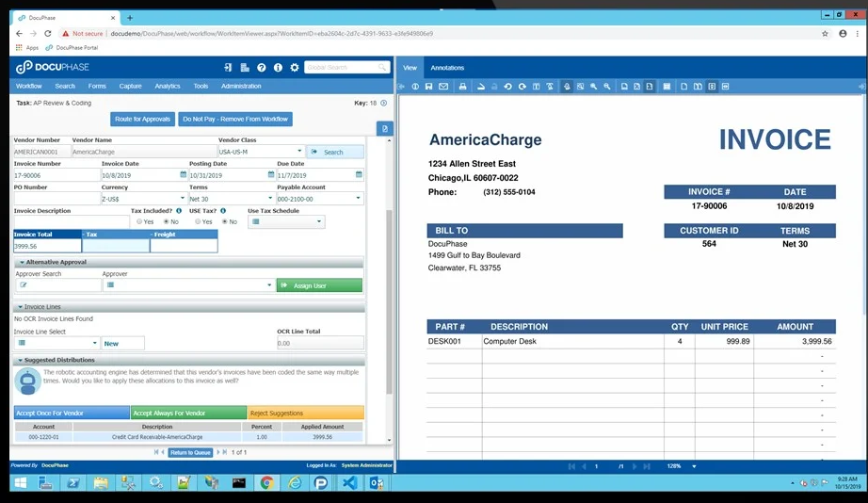Open the help question-mark icon
The height and width of the screenshot is (503, 868).
[x=262, y=68]
